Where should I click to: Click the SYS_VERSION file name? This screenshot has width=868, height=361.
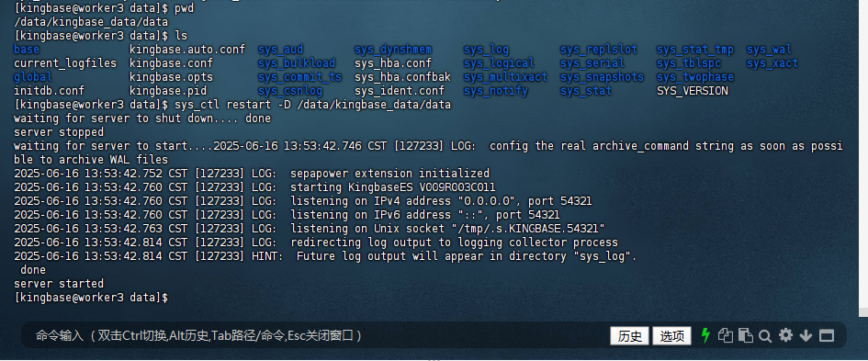[x=692, y=91]
